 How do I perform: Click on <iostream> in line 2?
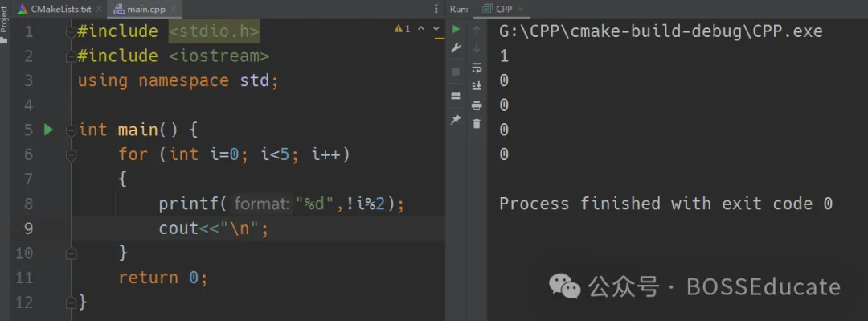tap(219, 56)
